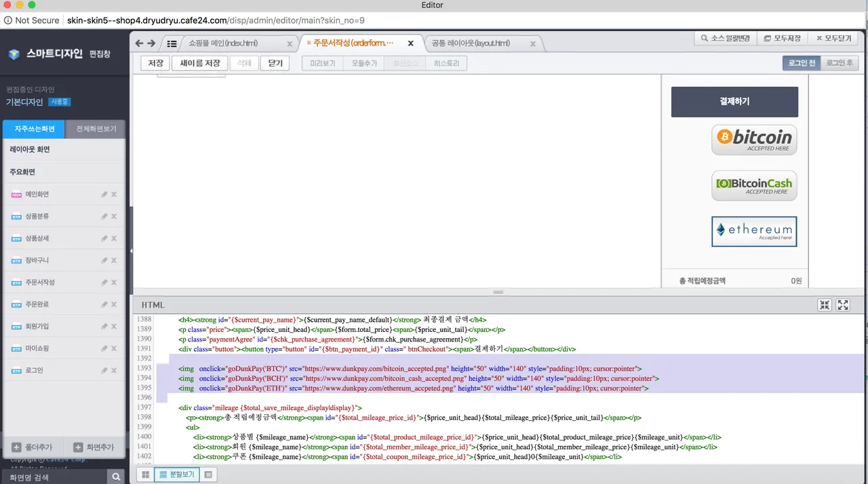Click the X icon for 상품분류

[x=114, y=216]
